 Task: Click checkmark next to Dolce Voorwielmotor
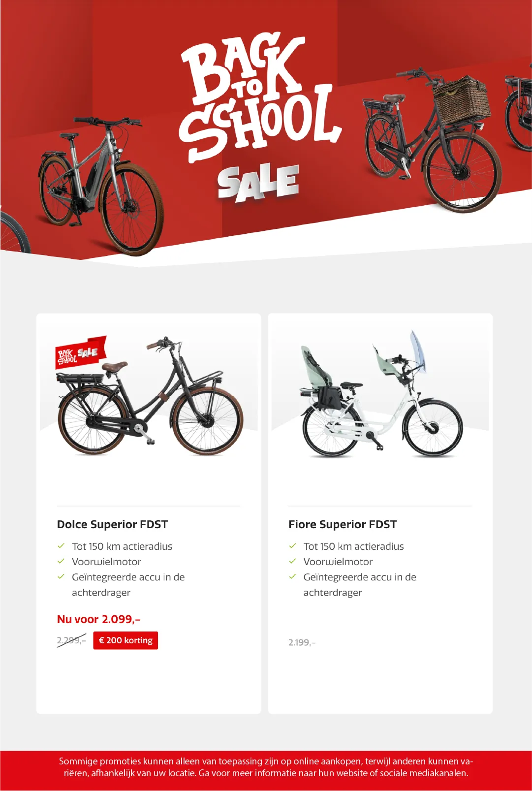tap(61, 561)
